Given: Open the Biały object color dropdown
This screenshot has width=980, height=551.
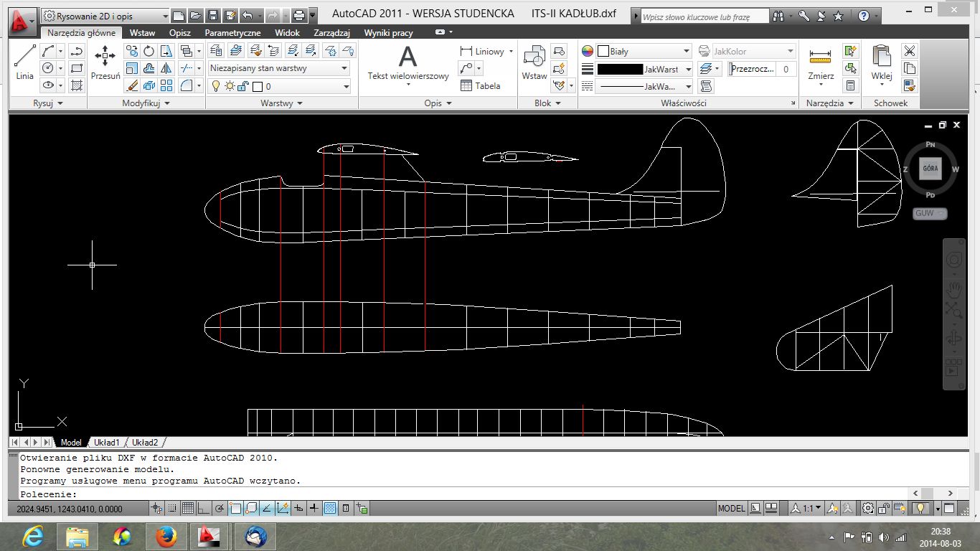Looking at the screenshot, I should tap(644, 52).
